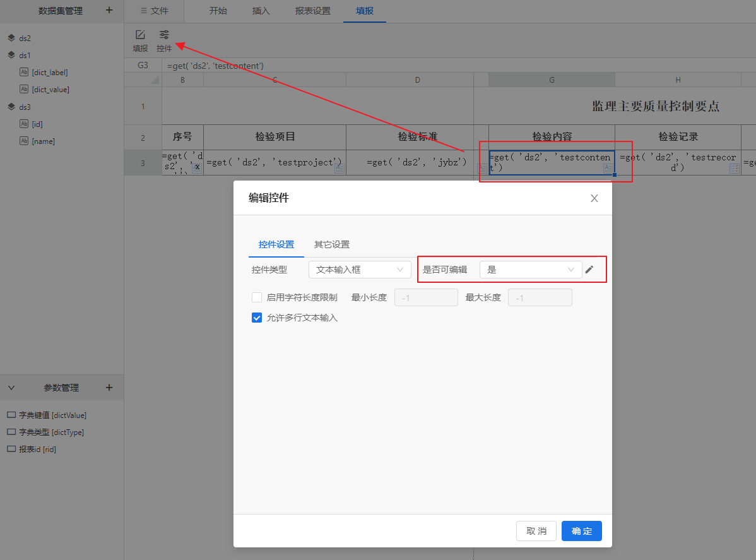Click the 检验内容 header cell
This screenshot has width=756, height=560.
tap(552, 137)
